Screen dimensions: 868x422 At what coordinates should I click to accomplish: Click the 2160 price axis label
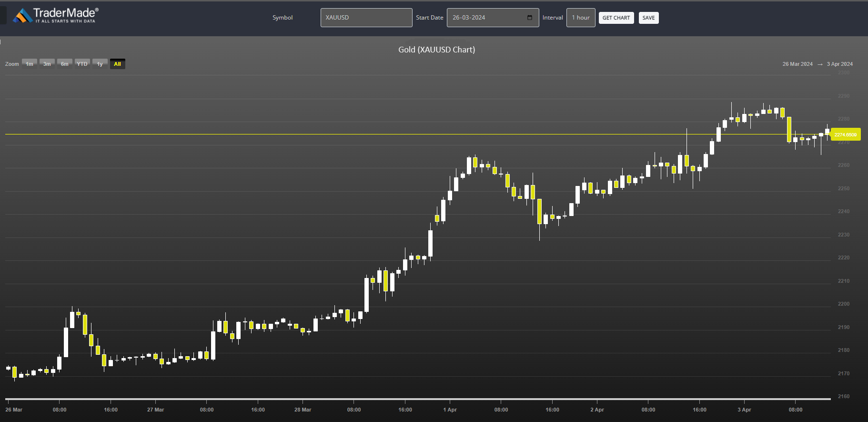pos(844,396)
